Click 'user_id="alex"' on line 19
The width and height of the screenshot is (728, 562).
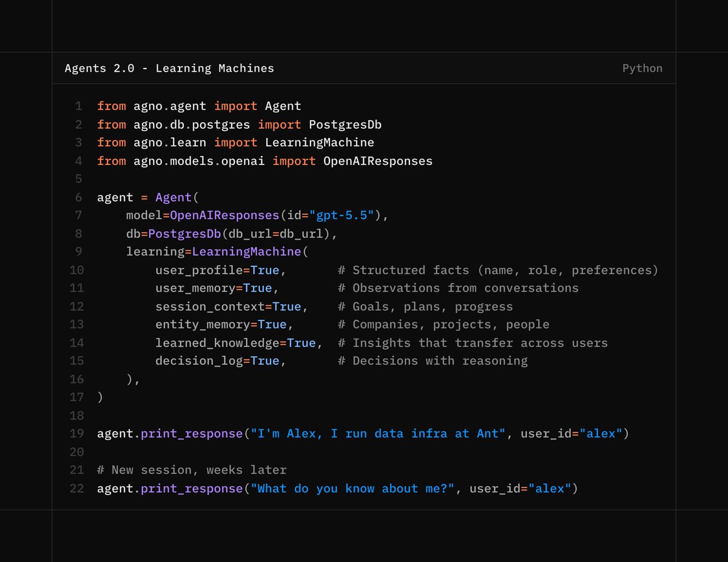[x=571, y=434]
